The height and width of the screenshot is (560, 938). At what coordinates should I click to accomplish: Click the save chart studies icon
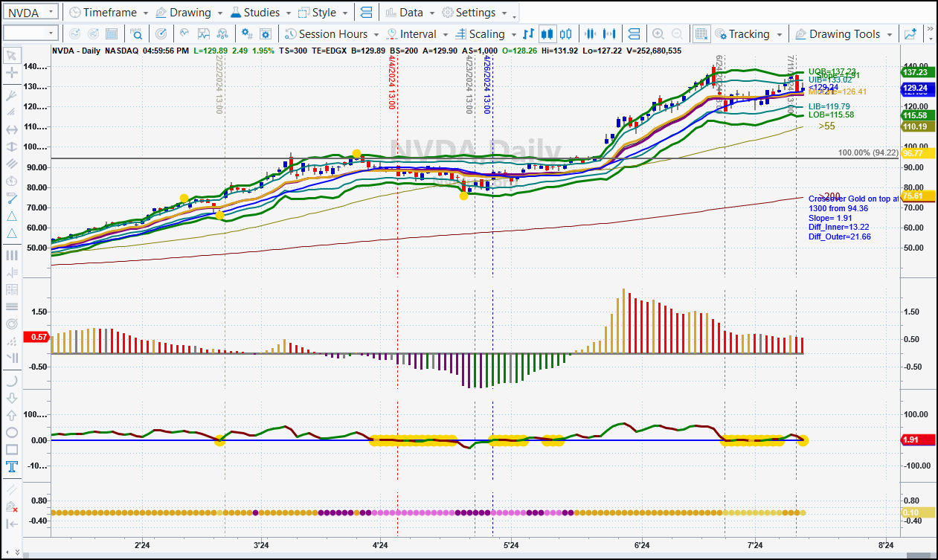(x=202, y=34)
